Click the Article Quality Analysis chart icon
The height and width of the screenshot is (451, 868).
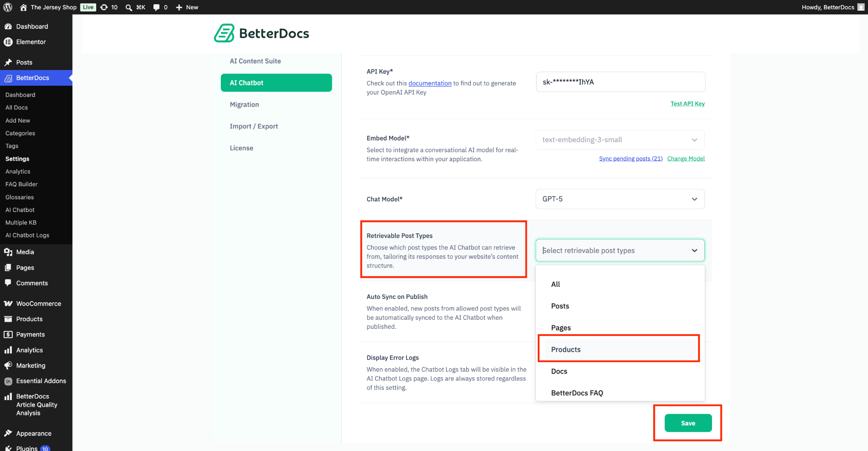[8, 397]
